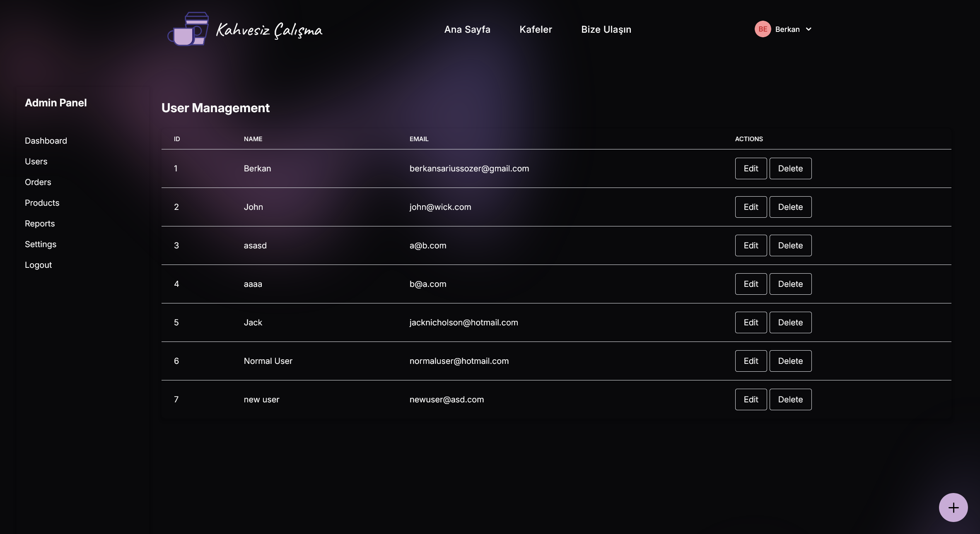Click the coffee cup logo icon
The image size is (980, 534).
(x=188, y=29)
